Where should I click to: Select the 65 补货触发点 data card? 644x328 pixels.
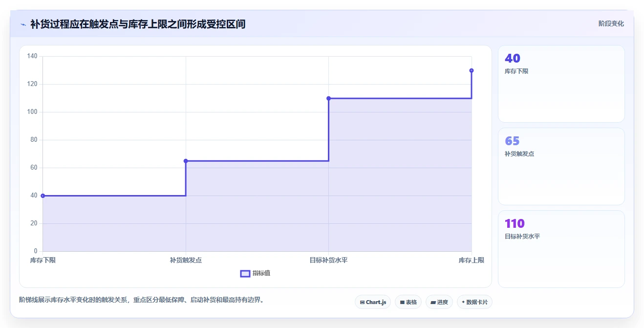tap(561, 166)
